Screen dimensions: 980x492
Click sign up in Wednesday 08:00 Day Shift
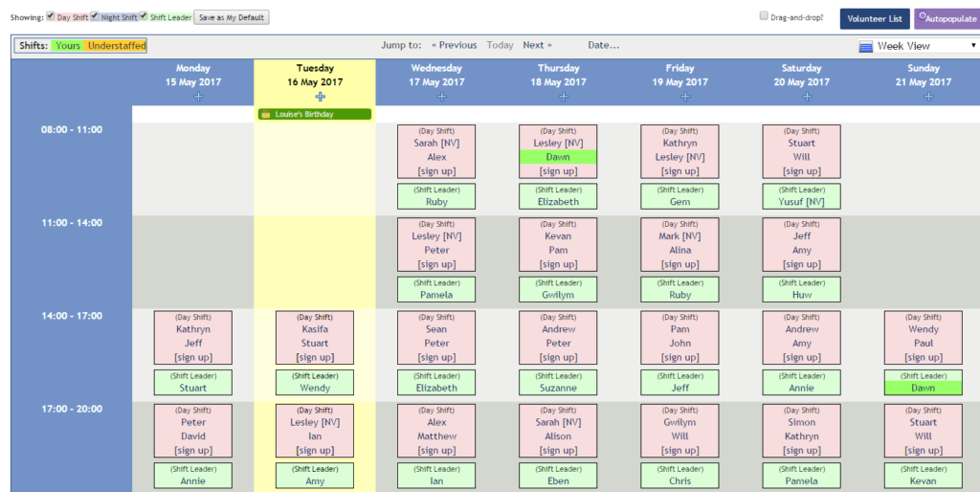pyautogui.click(x=436, y=171)
